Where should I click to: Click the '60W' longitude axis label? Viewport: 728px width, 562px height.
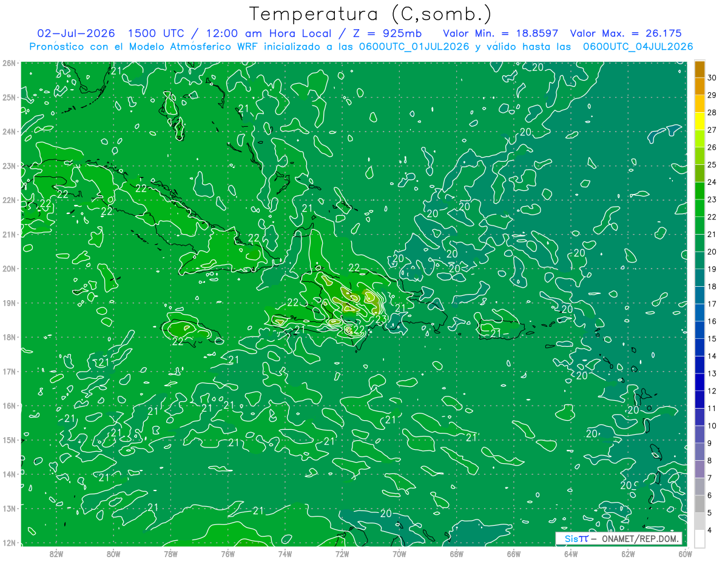click(685, 554)
